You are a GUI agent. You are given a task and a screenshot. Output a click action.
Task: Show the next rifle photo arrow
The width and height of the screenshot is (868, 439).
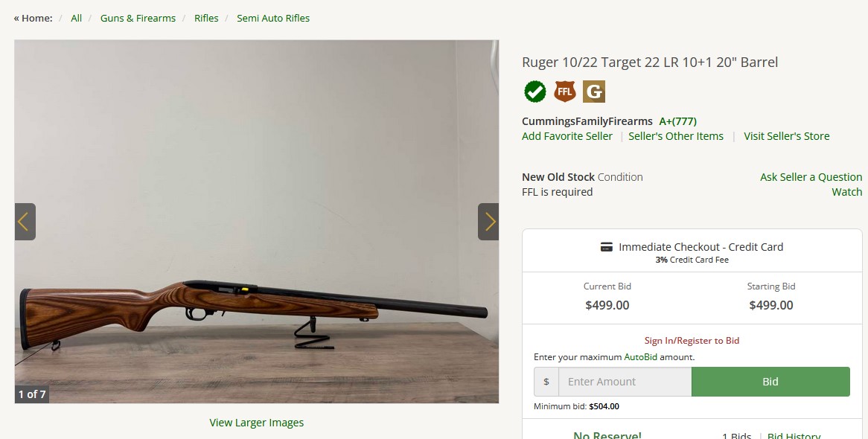[x=488, y=222]
